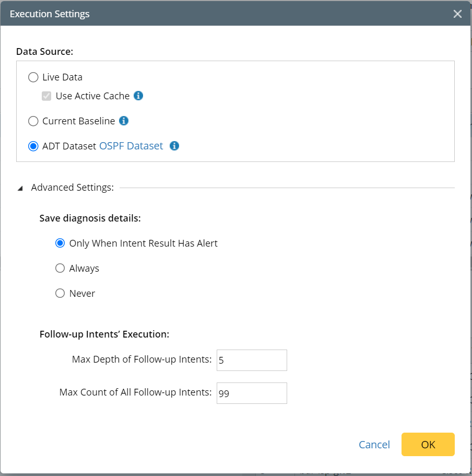The height and width of the screenshot is (476, 472).
Task: Click info icon beside Current Baseline
Action: click(124, 121)
